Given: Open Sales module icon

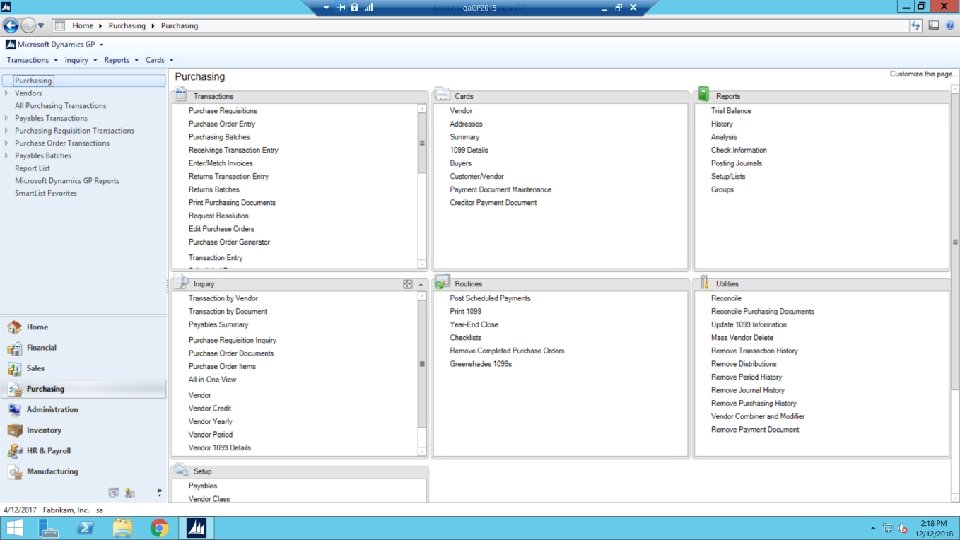Looking at the screenshot, I should pos(15,369).
